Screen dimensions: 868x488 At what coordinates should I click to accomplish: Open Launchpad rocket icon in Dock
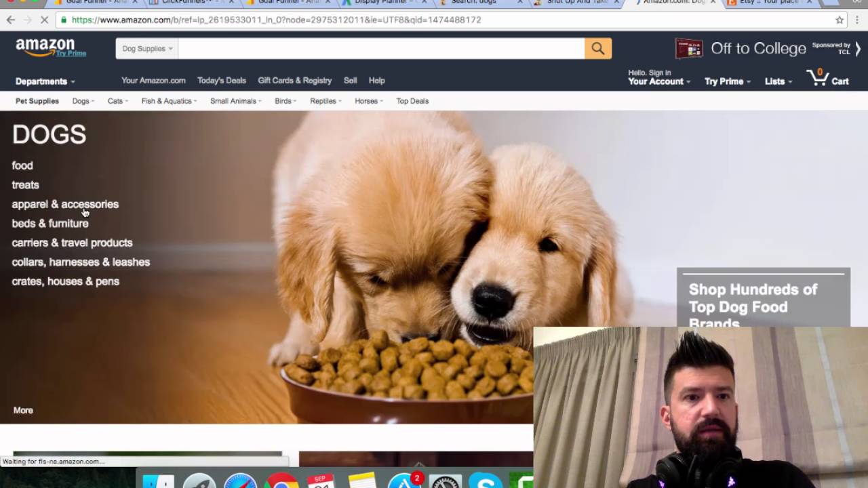point(199,481)
